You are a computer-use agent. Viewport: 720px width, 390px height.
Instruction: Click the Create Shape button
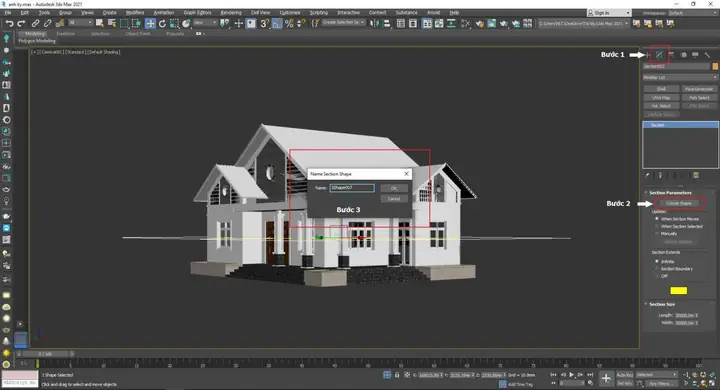pyautogui.click(x=679, y=203)
